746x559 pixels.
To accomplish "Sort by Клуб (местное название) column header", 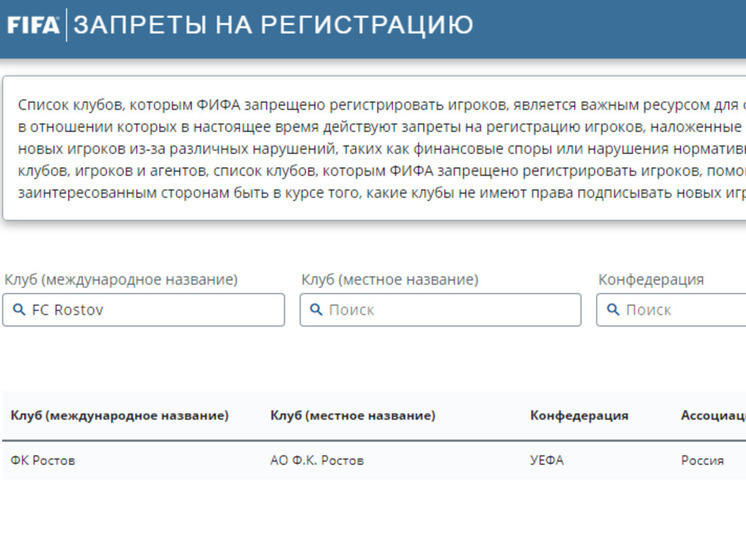I will (353, 415).
